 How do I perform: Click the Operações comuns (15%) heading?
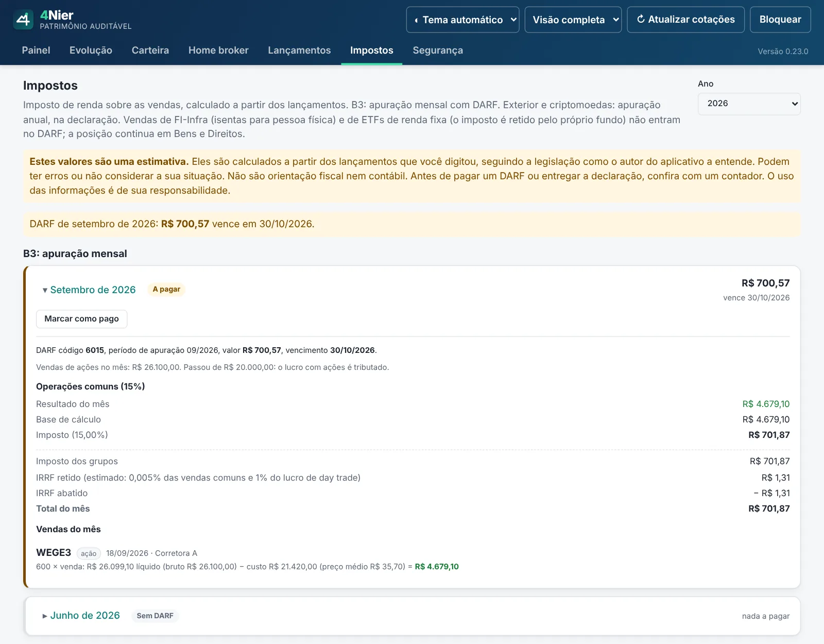coord(91,386)
